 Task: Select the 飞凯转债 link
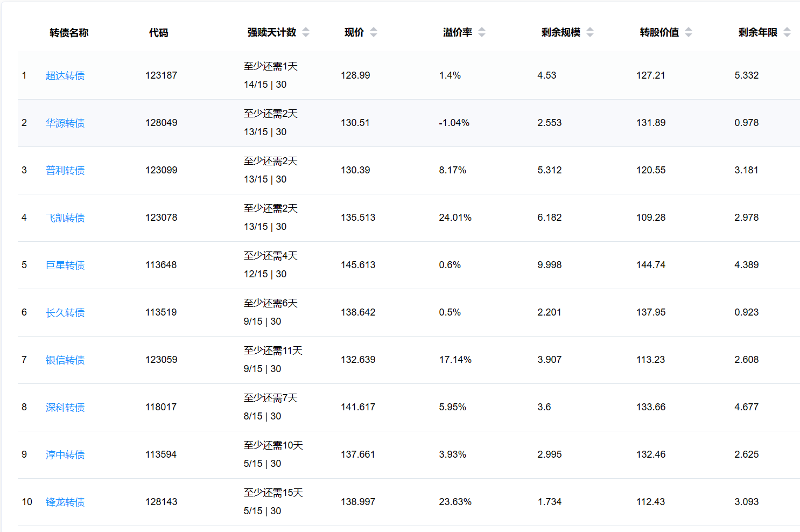coord(65,218)
